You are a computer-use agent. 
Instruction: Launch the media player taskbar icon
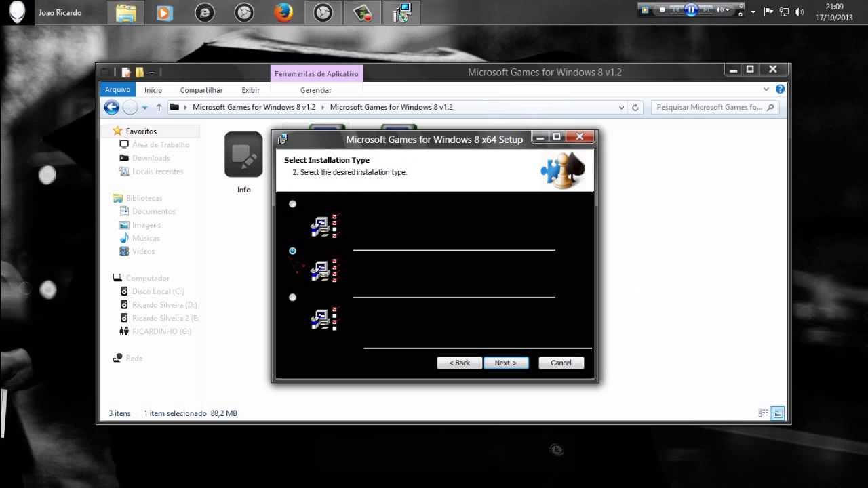[x=165, y=12]
